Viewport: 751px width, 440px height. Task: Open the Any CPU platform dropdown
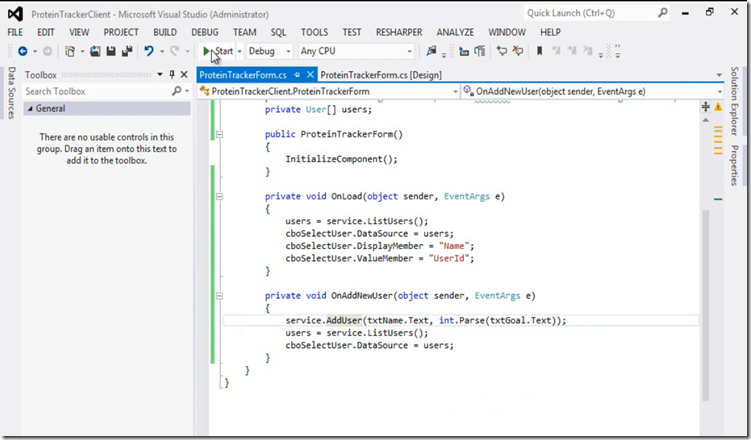356,51
